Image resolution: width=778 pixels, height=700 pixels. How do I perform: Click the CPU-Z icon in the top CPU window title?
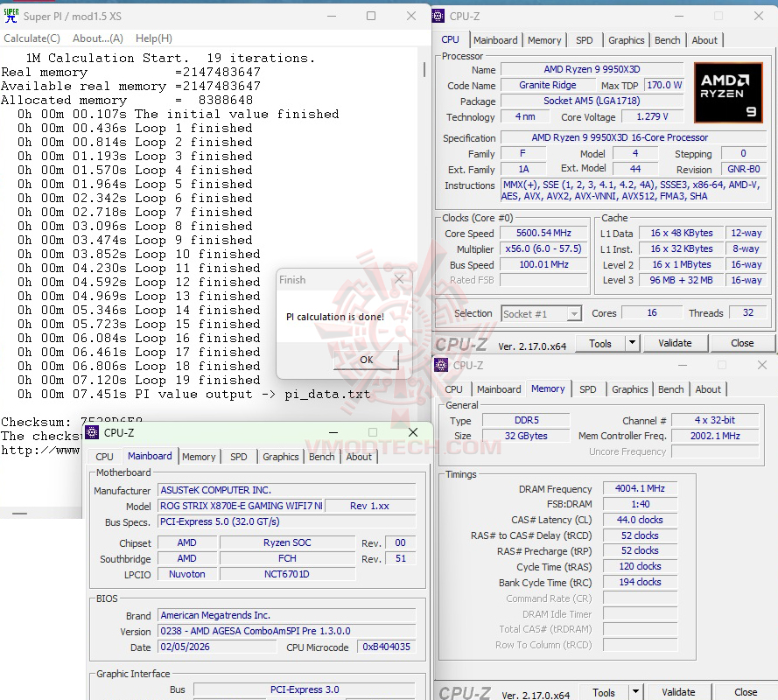point(438,16)
